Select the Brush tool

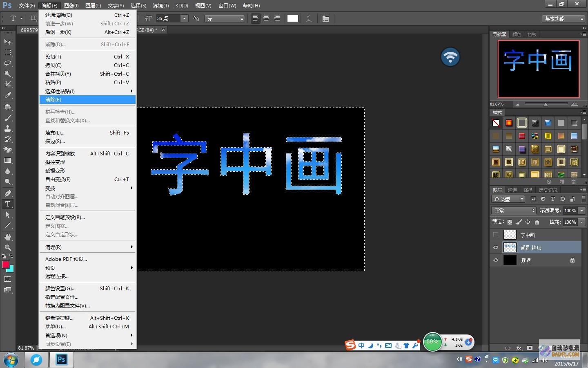tap(8, 118)
